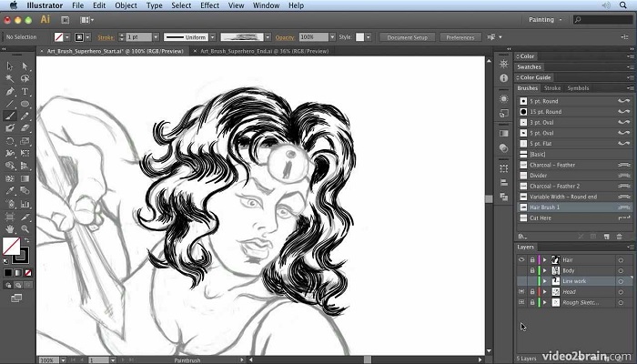Click the Style swatch box
Screen dimensions: 637x364
click(360, 37)
